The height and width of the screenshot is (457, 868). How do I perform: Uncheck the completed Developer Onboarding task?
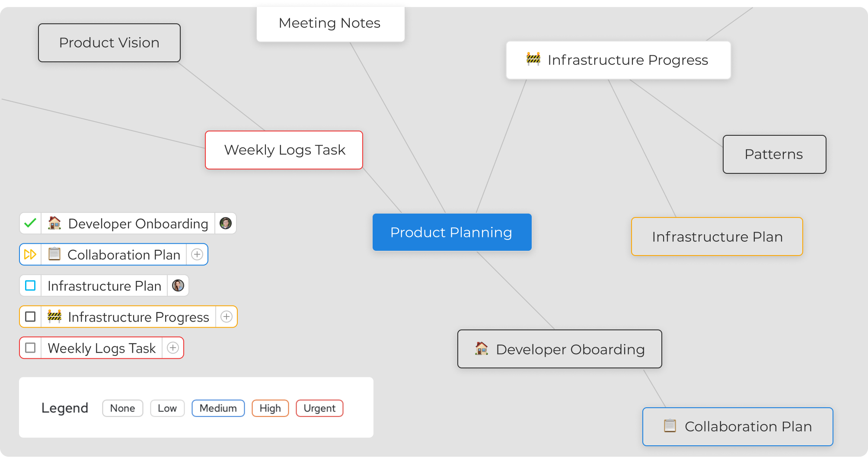click(x=30, y=223)
